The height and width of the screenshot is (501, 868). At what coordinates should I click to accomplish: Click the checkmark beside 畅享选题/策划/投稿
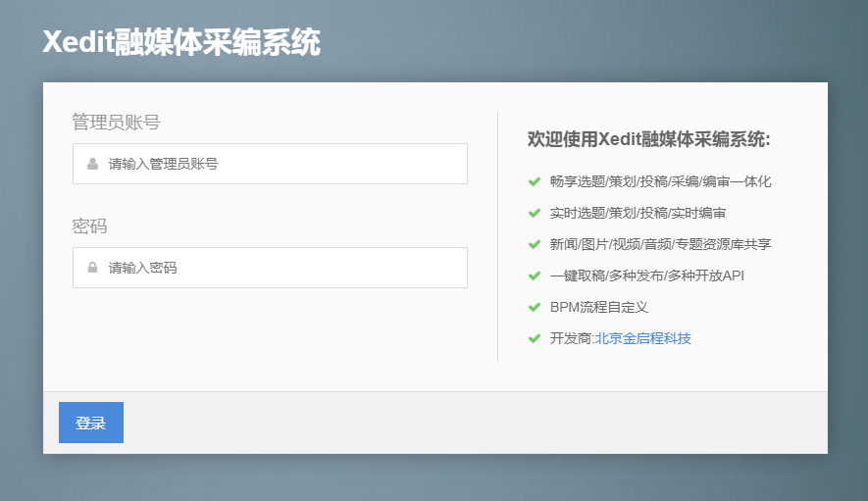coord(535,181)
